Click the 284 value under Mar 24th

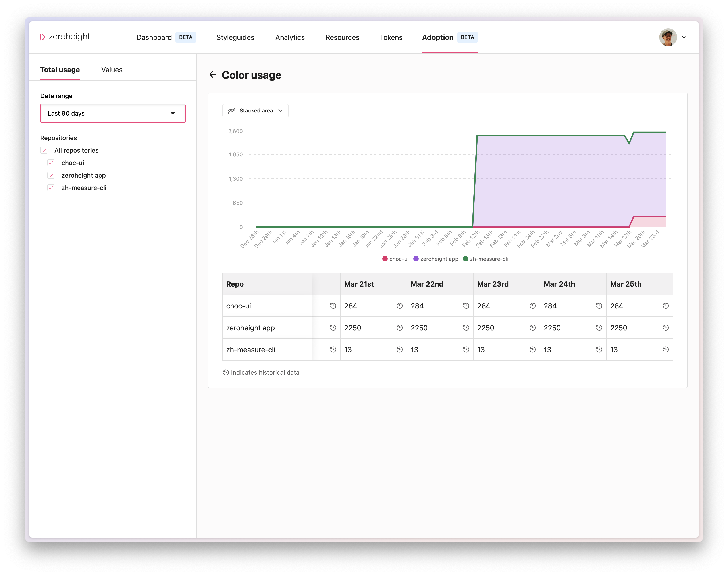click(550, 306)
